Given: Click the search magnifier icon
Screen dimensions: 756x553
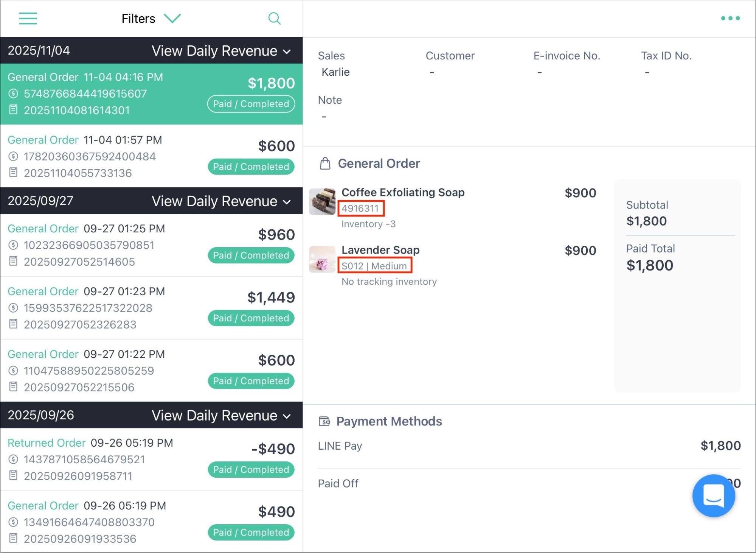Looking at the screenshot, I should [275, 18].
